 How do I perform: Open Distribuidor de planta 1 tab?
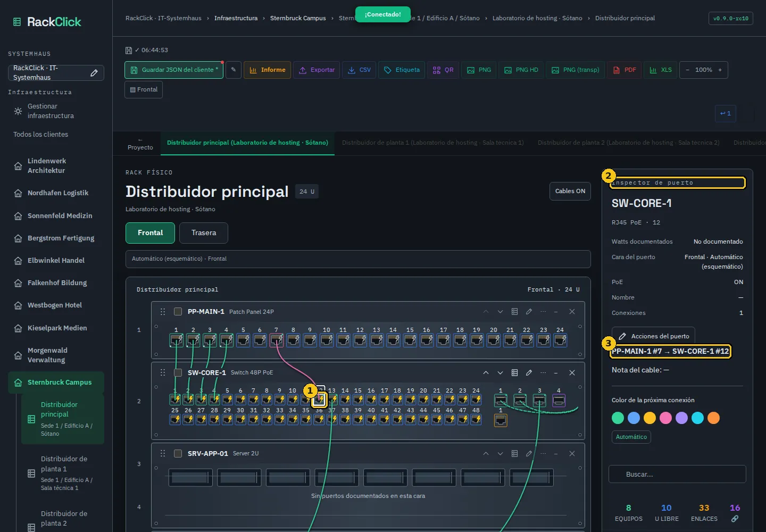[x=433, y=143]
